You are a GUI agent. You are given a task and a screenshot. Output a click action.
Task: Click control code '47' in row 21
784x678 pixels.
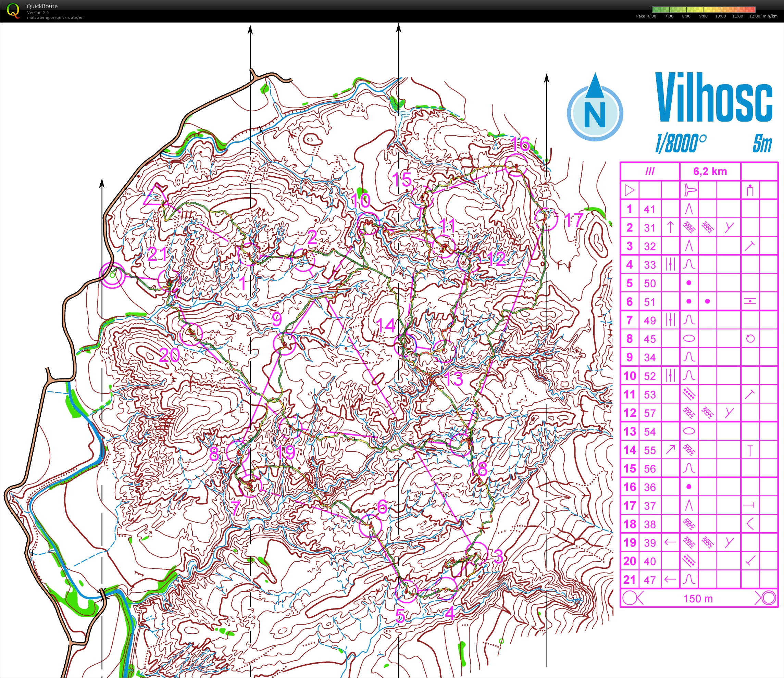pyautogui.click(x=650, y=580)
